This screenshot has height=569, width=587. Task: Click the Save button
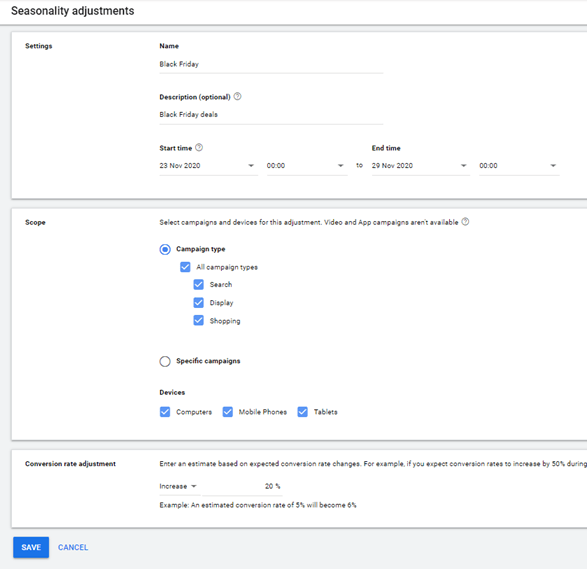click(x=31, y=547)
